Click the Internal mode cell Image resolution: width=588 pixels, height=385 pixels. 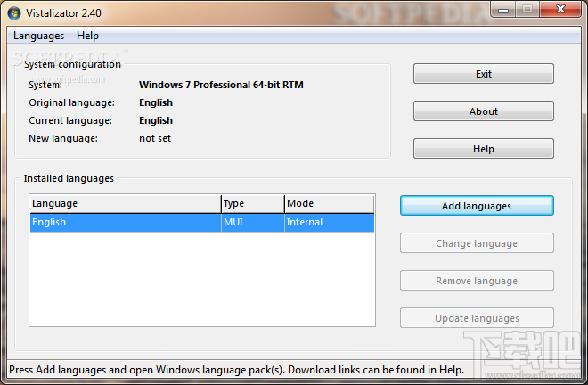330,223
